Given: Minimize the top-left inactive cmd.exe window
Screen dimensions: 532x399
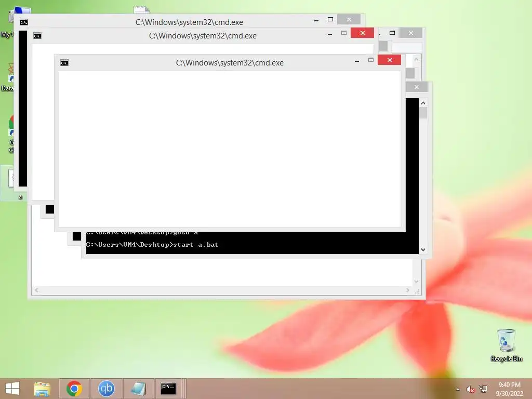Looking at the screenshot, I should pyautogui.click(x=316, y=20).
